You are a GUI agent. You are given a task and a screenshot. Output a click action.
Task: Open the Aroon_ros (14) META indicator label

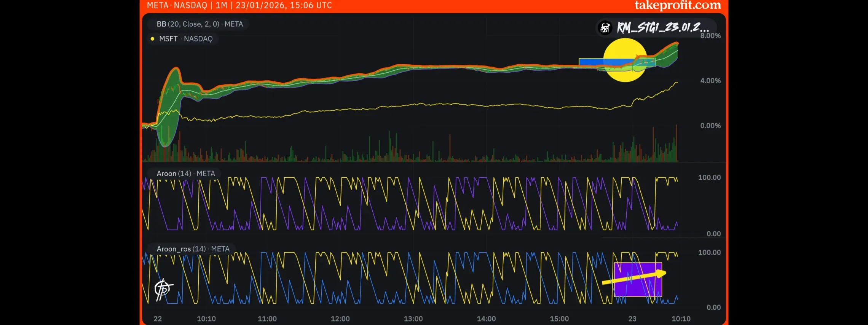tap(193, 249)
